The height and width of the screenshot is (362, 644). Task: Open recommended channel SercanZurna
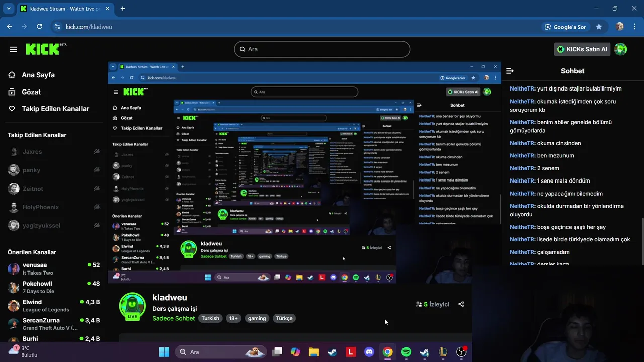point(53,324)
